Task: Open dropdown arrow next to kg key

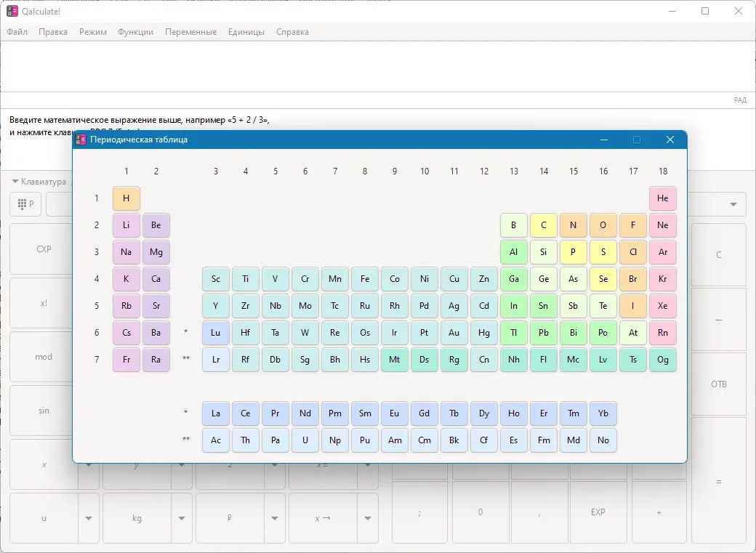Action: [x=182, y=518]
